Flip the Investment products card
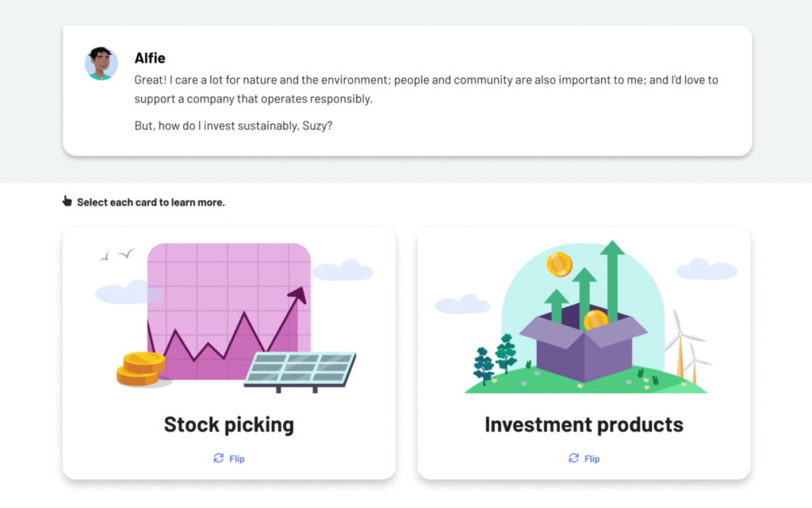Image resolution: width=812 pixels, height=508 pixels. pos(584,458)
